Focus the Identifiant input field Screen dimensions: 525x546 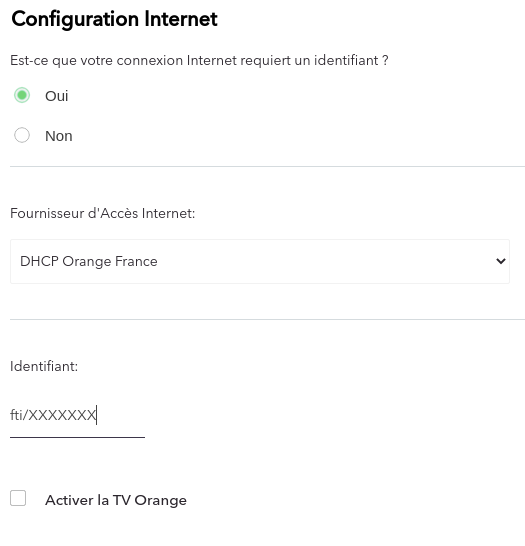(x=77, y=415)
